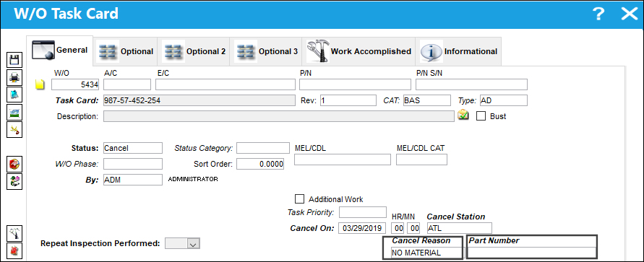Click the landscape picture icon in sidebar
This screenshot has height=262, width=644.
[x=15, y=112]
